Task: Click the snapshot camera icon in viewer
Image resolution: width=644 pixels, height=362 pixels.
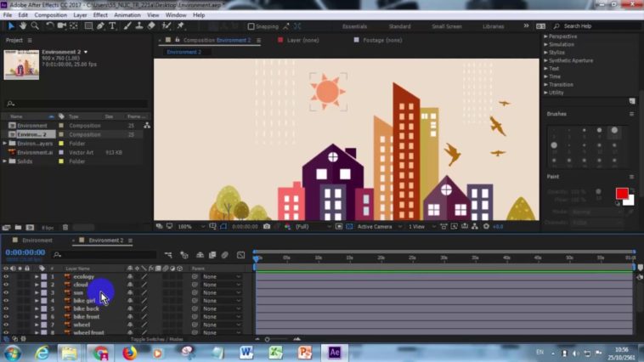Action: click(267, 227)
